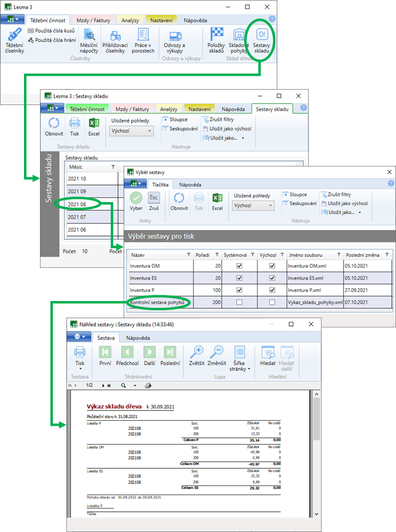
Task: Select the 2021 08 month row
Action: [x=78, y=204]
